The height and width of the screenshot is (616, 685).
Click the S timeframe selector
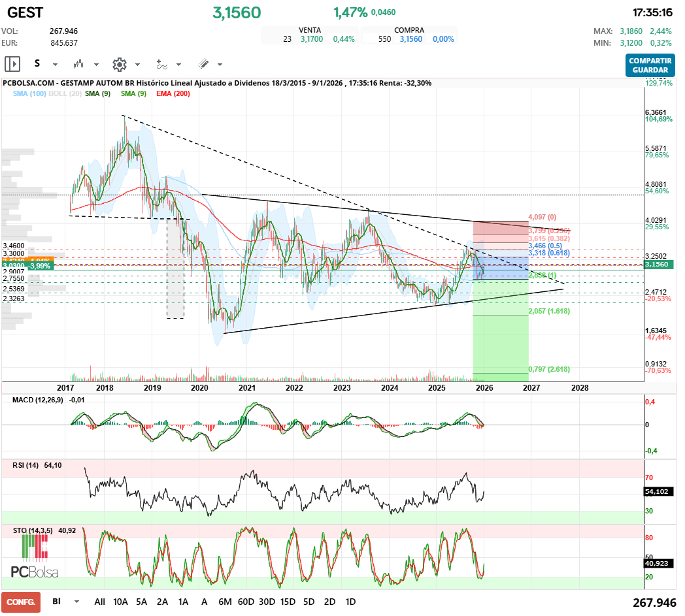click(37, 64)
